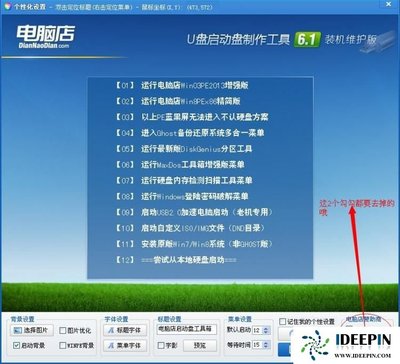
Task: Open 标题字体 title font settings
Action: 125,330
